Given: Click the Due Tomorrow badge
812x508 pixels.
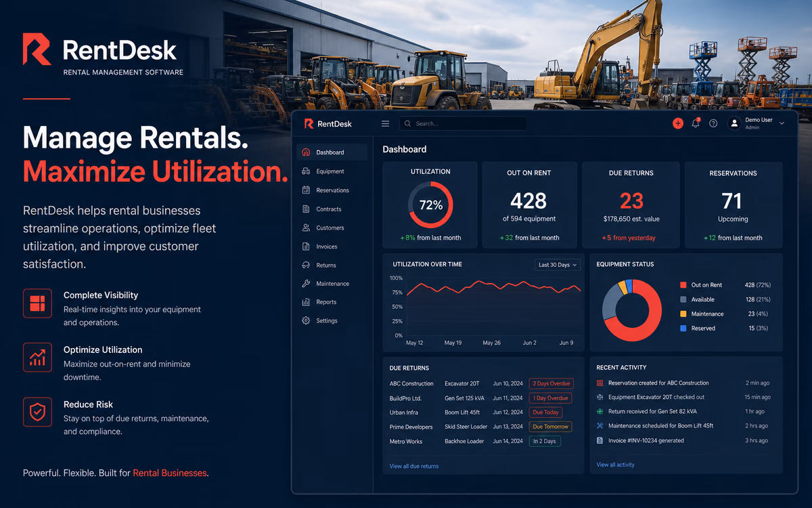Looking at the screenshot, I should 551,427.
